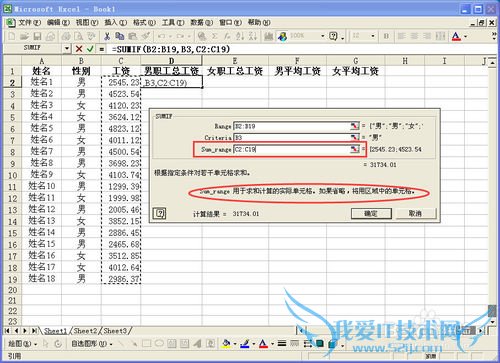Viewport: 500px width, 363px height.
Task: Click the vertical scrollbar down arrow
Action: click(x=493, y=322)
